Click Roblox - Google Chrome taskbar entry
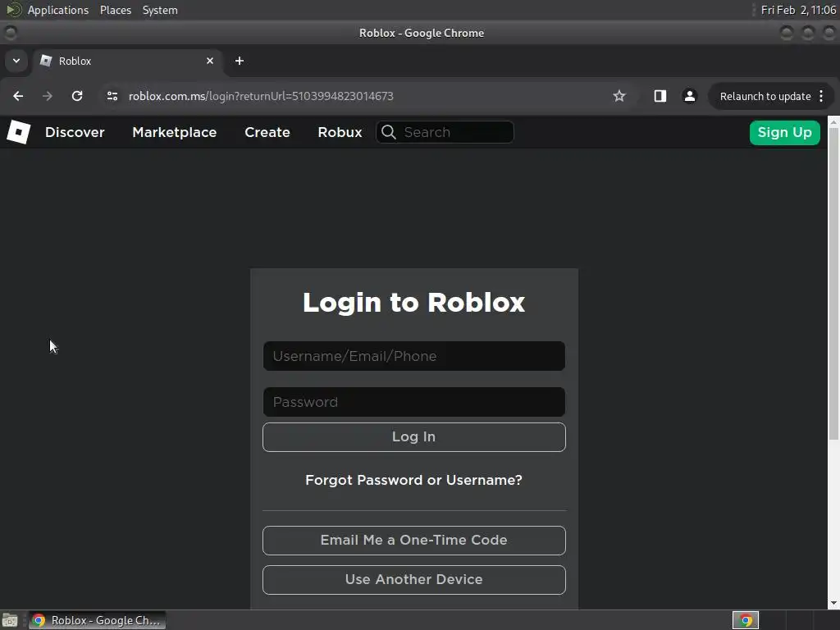The image size is (840, 630). 97,620
